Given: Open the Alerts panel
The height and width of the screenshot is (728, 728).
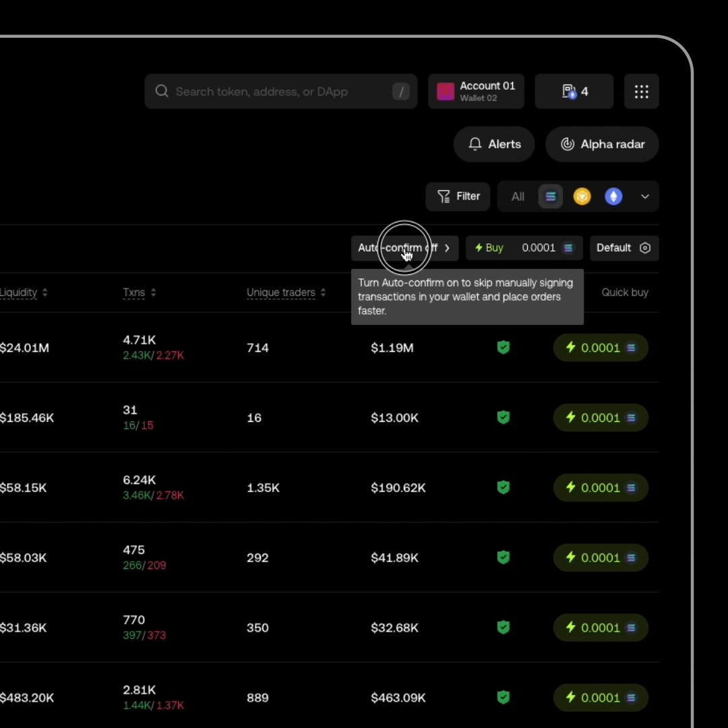Looking at the screenshot, I should tap(494, 144).
